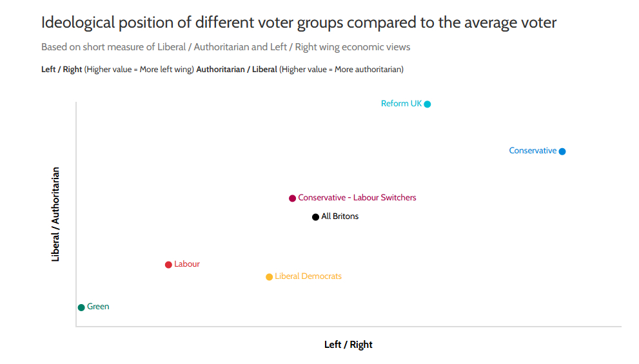Click the blue Conservative data point

[x=562, y=151]
